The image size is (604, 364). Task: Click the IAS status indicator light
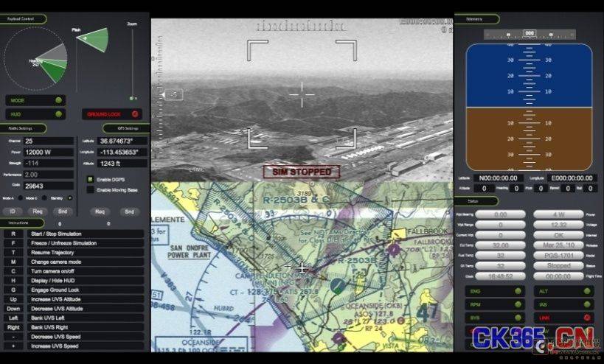[x=587, y=304]
